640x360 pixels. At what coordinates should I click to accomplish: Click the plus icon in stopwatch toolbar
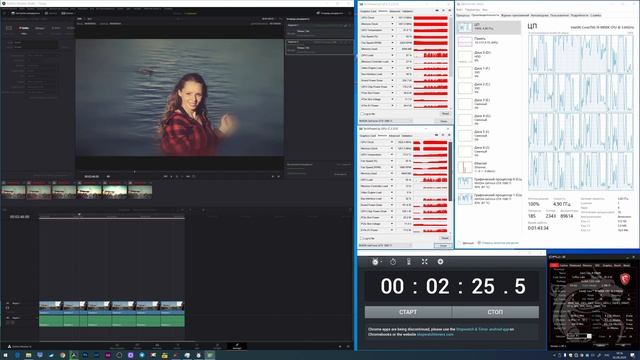click(x=440, y=262)
